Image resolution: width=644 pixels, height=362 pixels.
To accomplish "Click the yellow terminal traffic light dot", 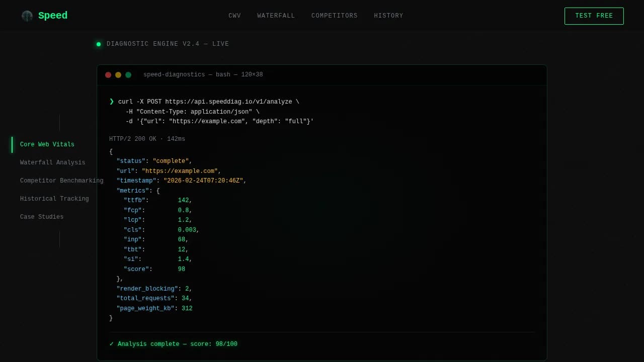I will [118, 74].
